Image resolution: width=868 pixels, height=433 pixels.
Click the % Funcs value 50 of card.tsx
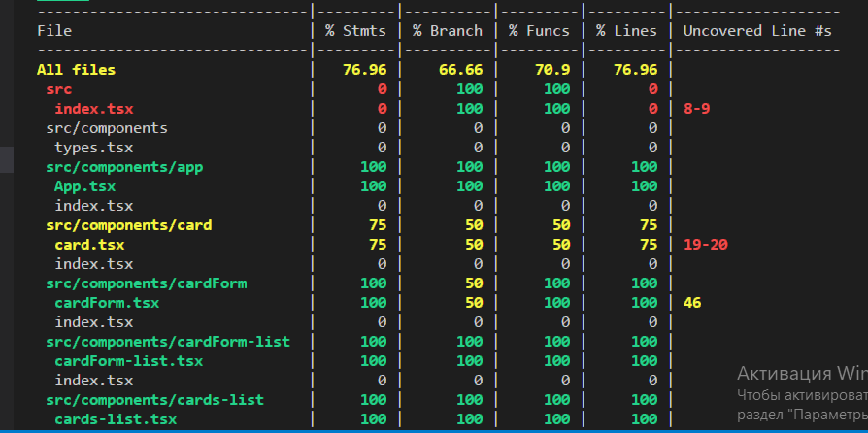(x=561, y=245)
